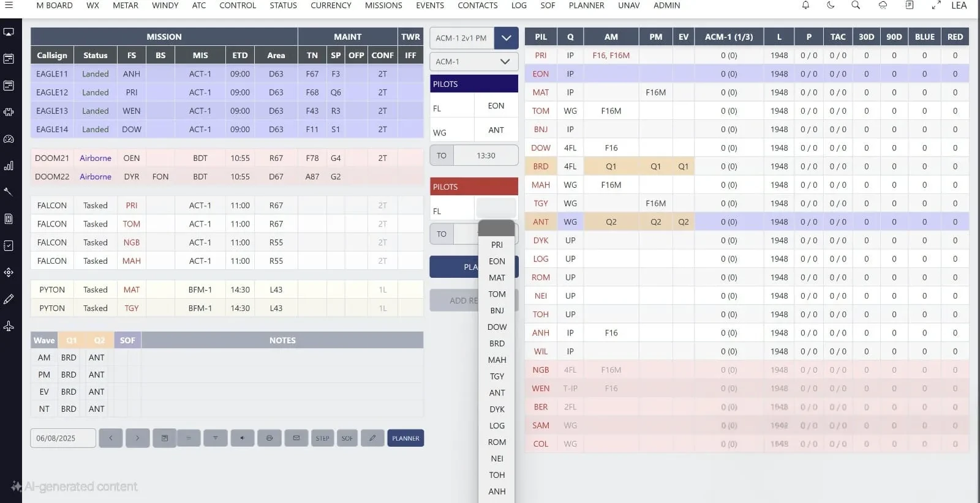The height and width of the screenshot is (503, 980).
Task: Open the airplane sidebar icon
Action: (x=9, y=326)
